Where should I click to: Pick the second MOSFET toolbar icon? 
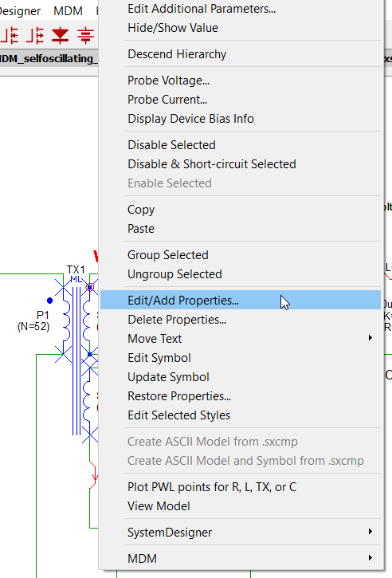click(x=35, y=35)
